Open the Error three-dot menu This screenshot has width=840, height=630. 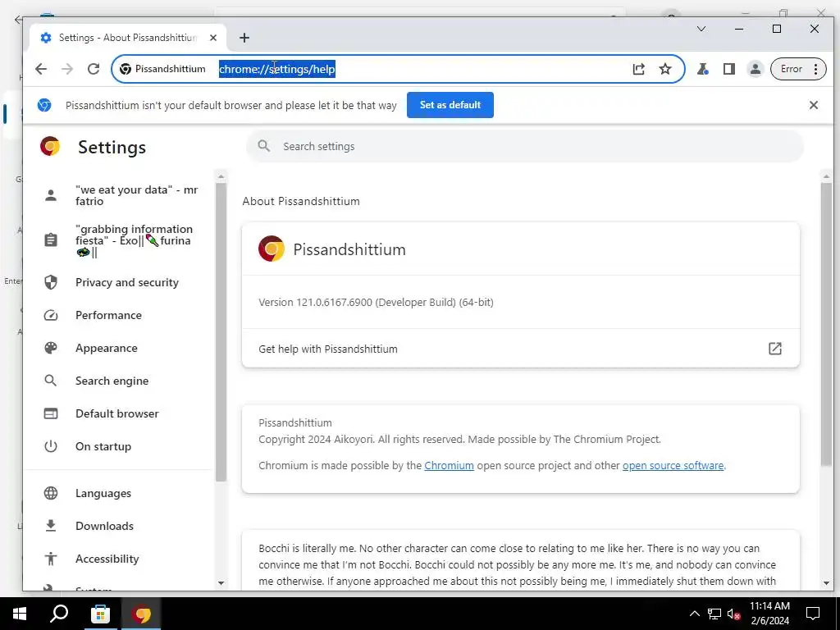pyautogui.click(x=798, y=69)
